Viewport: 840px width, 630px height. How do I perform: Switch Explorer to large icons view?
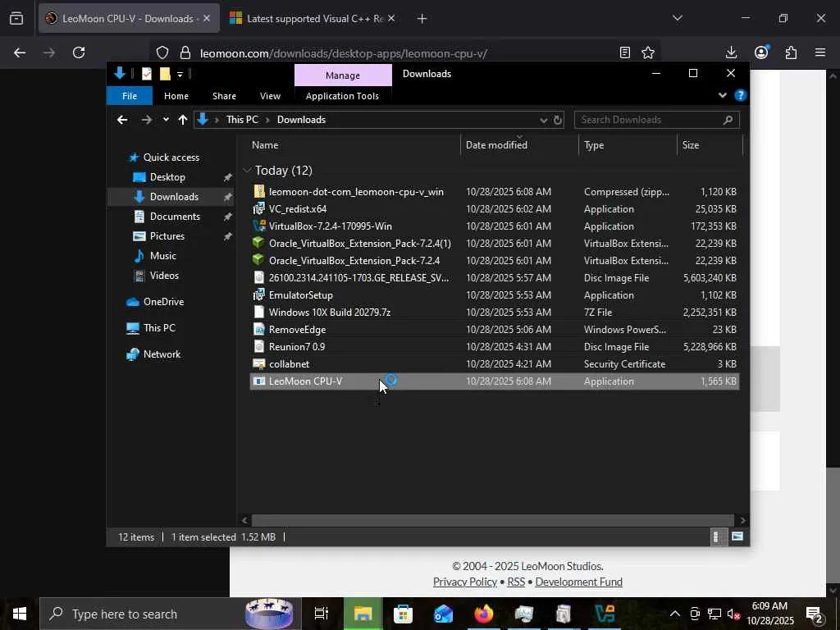(737, 536)
